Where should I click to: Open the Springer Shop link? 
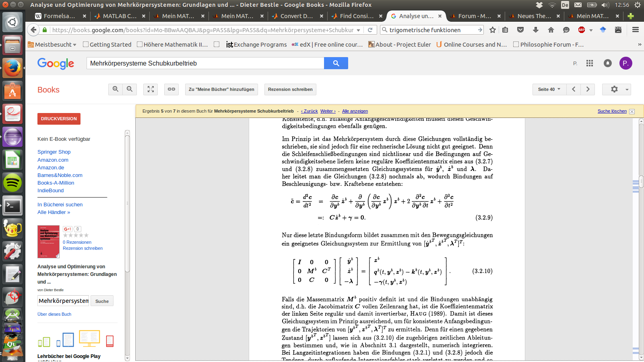point(54,152)
